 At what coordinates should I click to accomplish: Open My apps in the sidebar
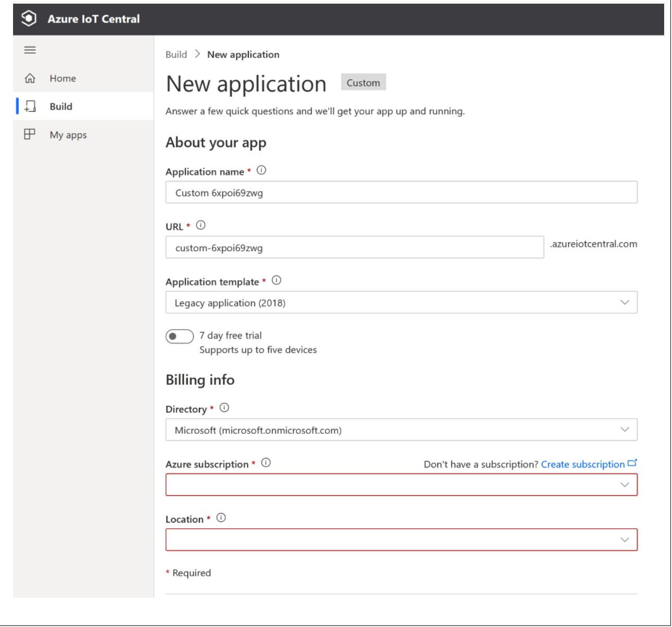pyautogui.click(x=83, y=135)
